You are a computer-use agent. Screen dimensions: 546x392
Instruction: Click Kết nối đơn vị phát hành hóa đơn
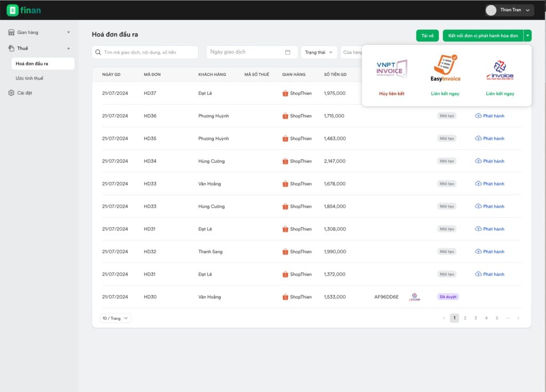click(x=483, y=36)
